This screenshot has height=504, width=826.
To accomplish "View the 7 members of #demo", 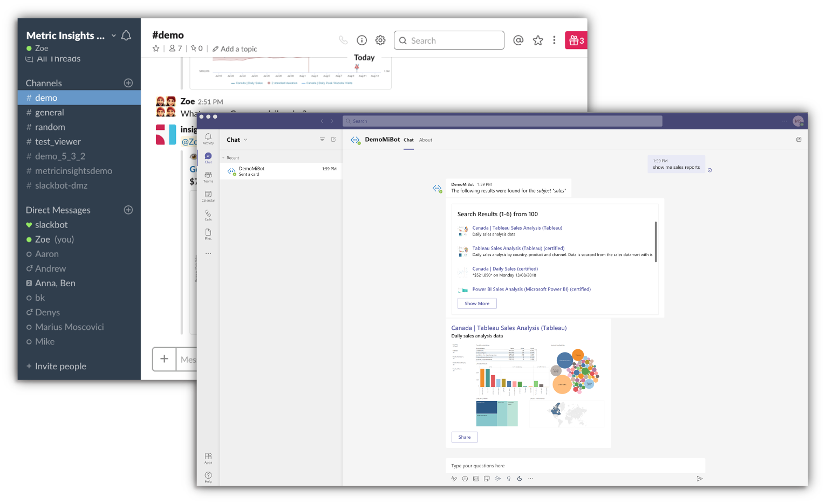I will point(175,49).
